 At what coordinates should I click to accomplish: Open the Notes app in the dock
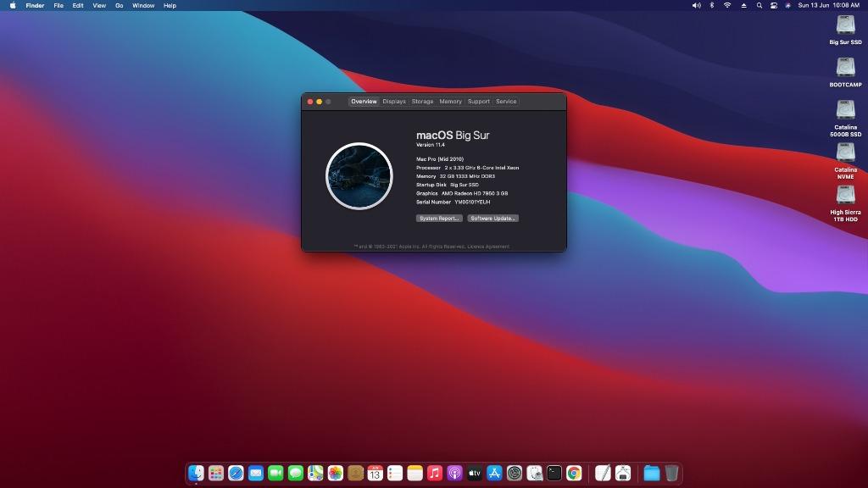point(415,473)
